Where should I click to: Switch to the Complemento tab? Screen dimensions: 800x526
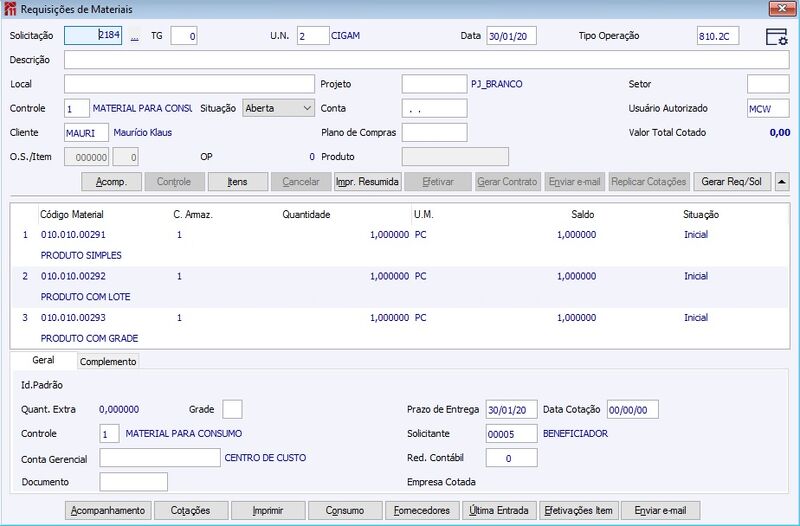pyautogui.click(x=108, y=361)
